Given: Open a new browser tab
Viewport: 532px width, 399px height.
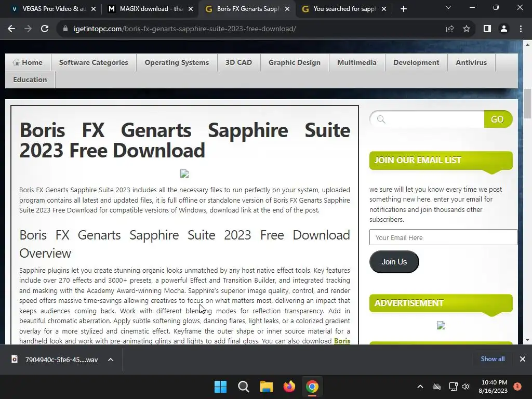Looking at the screenshot, I should coord(403,9).
